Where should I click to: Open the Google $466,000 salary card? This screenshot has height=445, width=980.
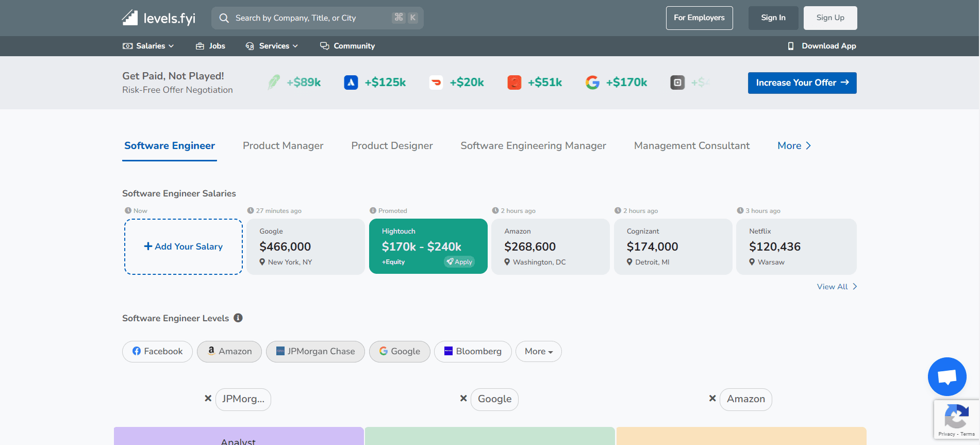click(x=306, y=246)
